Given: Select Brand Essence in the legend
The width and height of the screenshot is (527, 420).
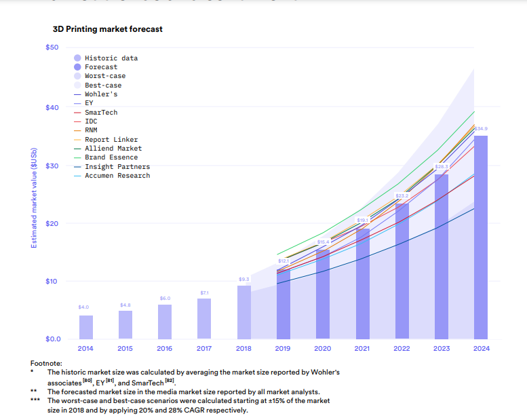Looking at the screenshot, I should 111,157.
